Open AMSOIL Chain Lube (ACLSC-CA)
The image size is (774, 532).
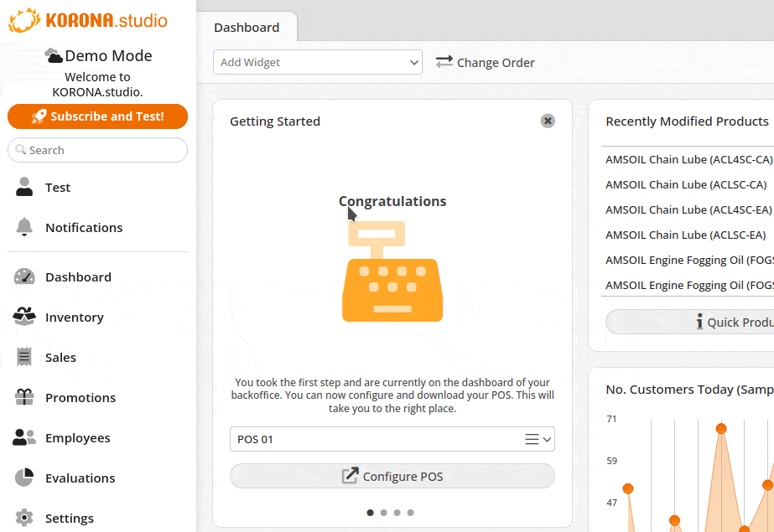click(x=686, y=184)
